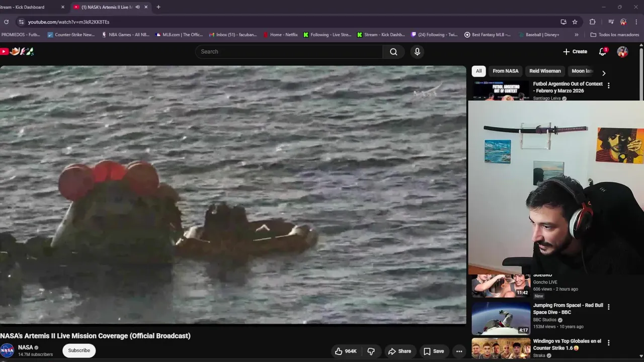Click the magnifier search button
Screen dimensions: 644x362
tap(393, 51)
